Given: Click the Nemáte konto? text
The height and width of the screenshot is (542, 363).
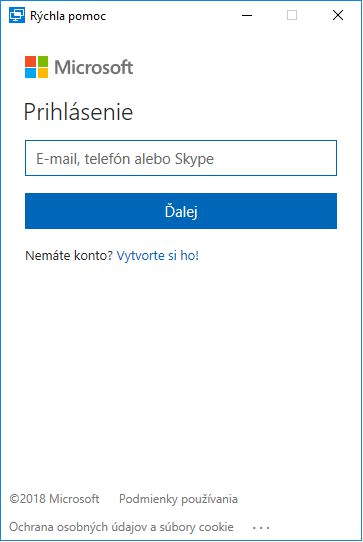Looking at the screenshot, I should (69, 256).
